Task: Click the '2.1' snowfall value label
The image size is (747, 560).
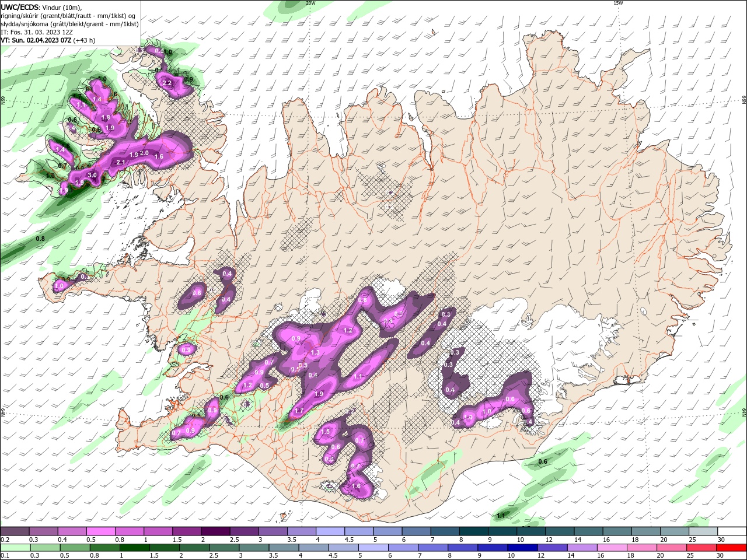Action: point(121,162)
